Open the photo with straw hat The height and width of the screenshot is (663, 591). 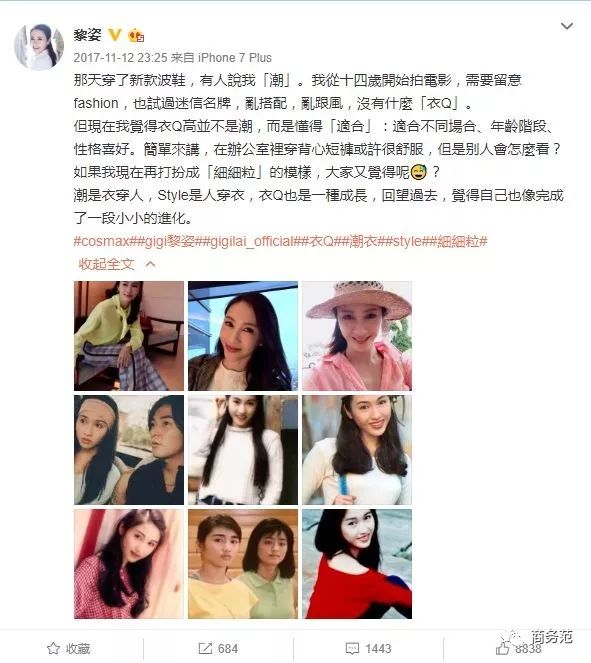point(357,336)
